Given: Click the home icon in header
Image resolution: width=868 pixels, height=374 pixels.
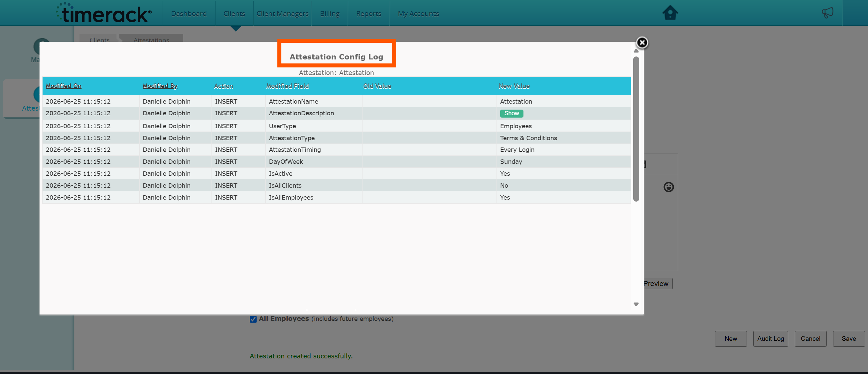Looking at the screenshot, I should (670, 13).
